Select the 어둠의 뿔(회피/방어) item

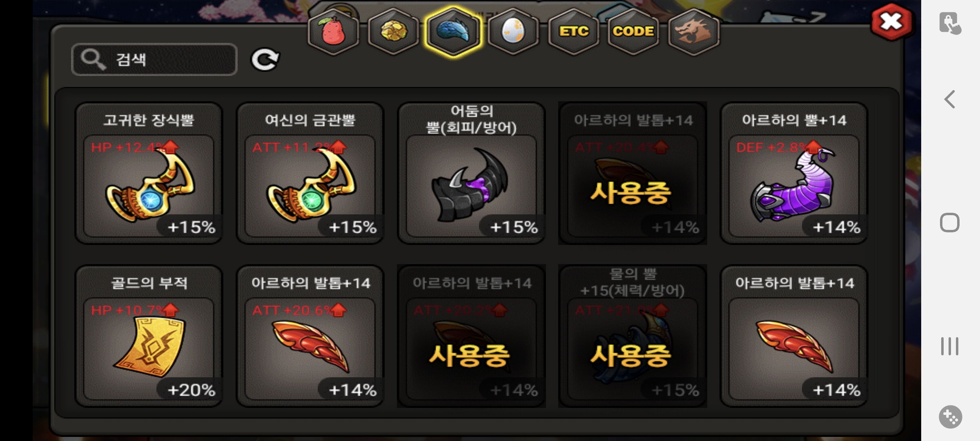point(472,173)
